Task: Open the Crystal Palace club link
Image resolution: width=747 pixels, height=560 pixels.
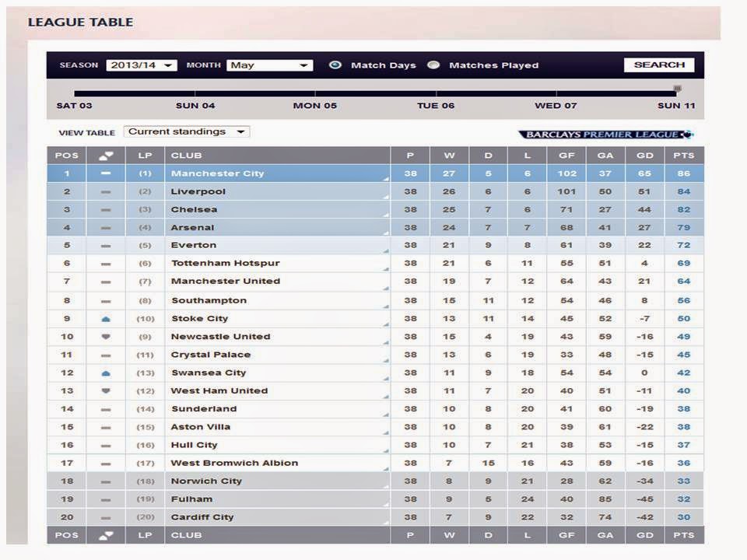Action: click(x=211, y=355)
